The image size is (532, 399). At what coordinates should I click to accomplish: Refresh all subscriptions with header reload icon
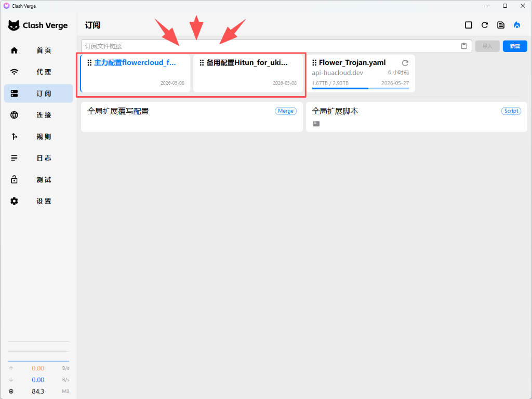click(x=485, y=25)
